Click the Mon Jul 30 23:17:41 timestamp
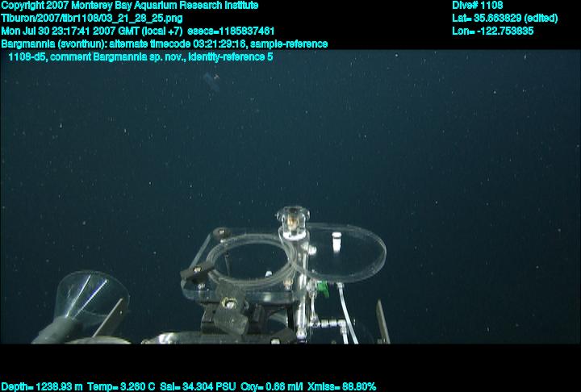The height and width of the screenshot is (392, 581). (92, 31)
